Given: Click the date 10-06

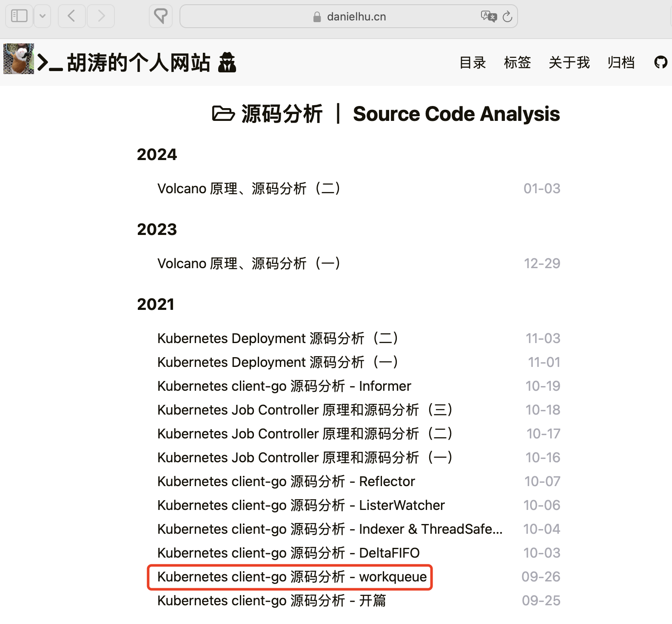Looking at the screenshot, I should coord(542,505).
